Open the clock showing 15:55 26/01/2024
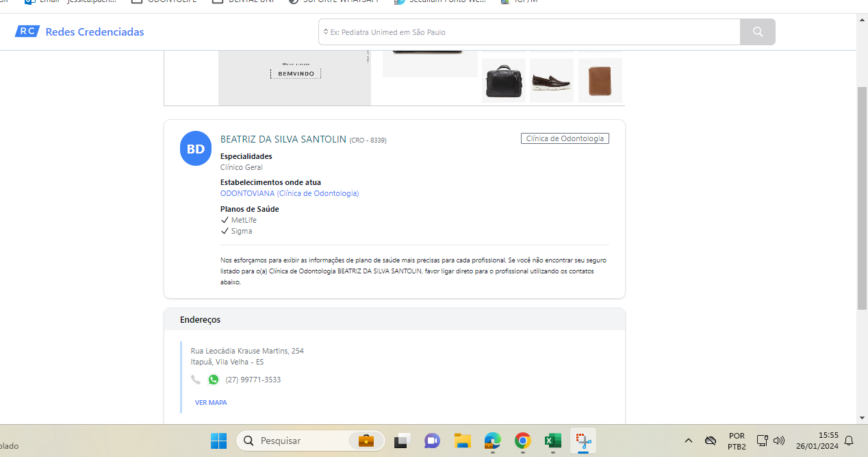The width and height of the screenshot is (868, 457). click(817, 441)
